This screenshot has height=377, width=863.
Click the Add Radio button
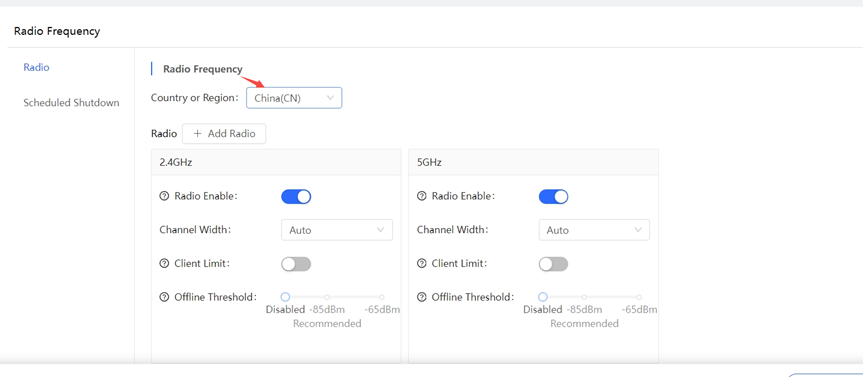click(224, 134)
